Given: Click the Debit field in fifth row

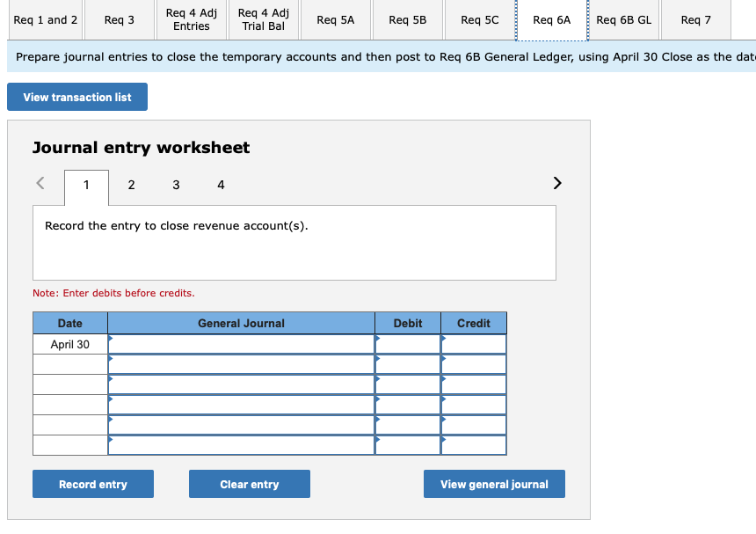Looking at the screenshot, I should pos(408,426).
